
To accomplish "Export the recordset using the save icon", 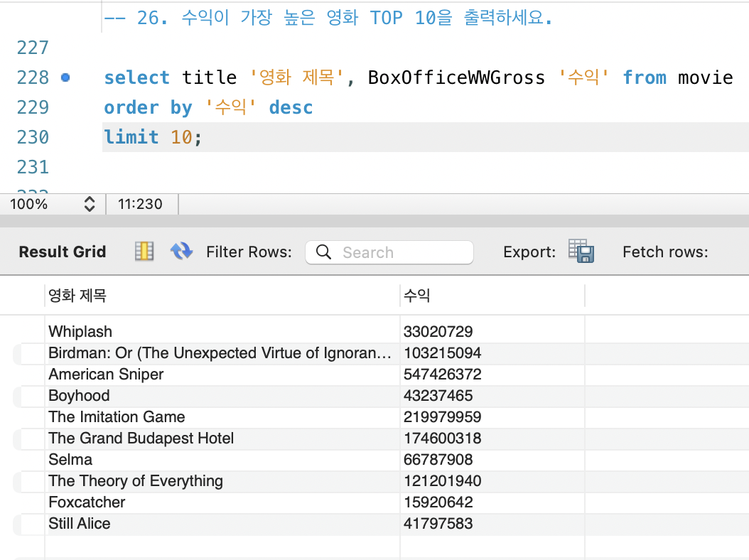I will [581, 251].
